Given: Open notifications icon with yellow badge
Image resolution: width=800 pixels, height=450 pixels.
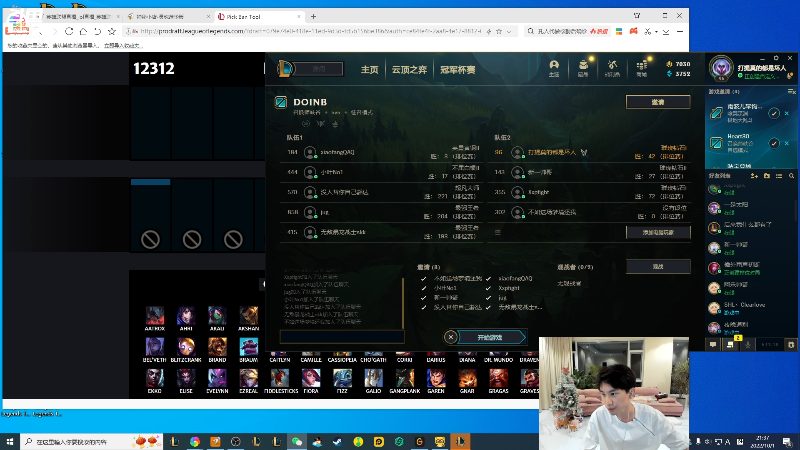Looking at the screenshot, I should (x=731, y=344).
